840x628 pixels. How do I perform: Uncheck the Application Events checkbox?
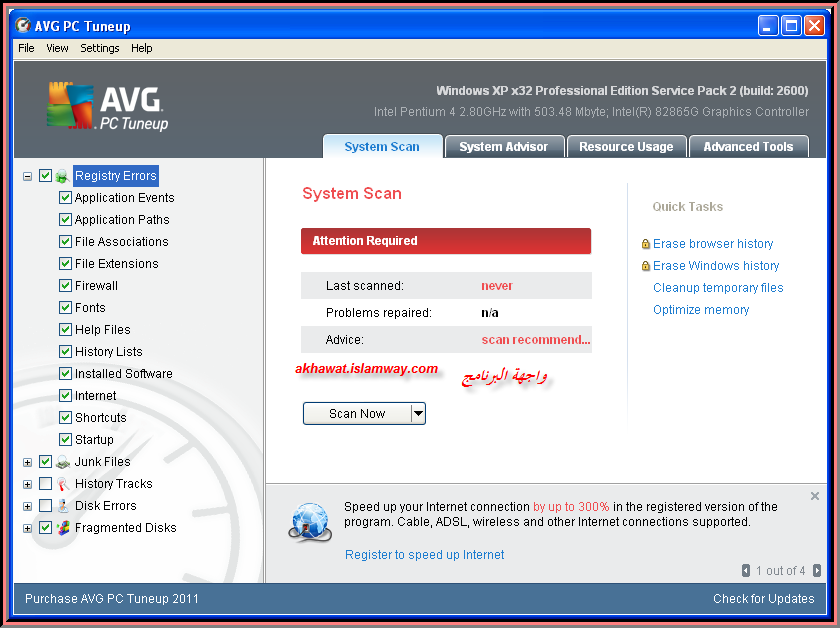coord(65,198)
